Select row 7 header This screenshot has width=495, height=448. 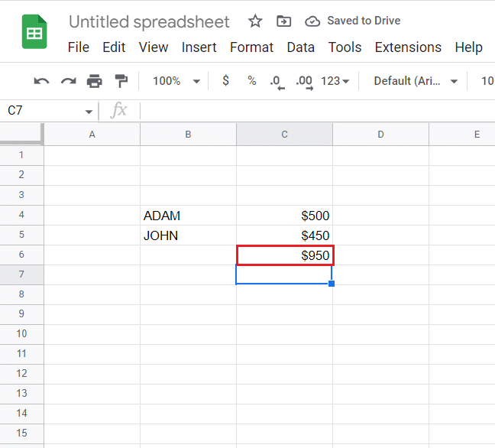21,274
